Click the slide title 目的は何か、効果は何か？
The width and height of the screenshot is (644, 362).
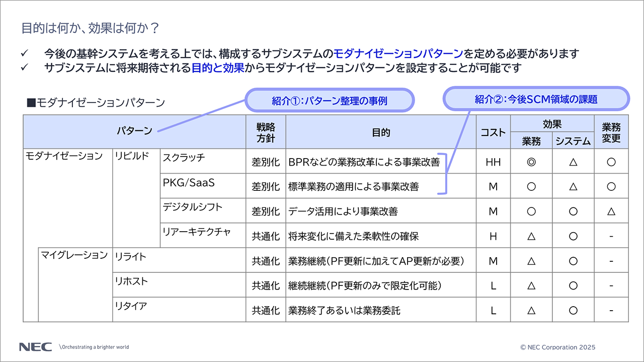pos(91,28)
